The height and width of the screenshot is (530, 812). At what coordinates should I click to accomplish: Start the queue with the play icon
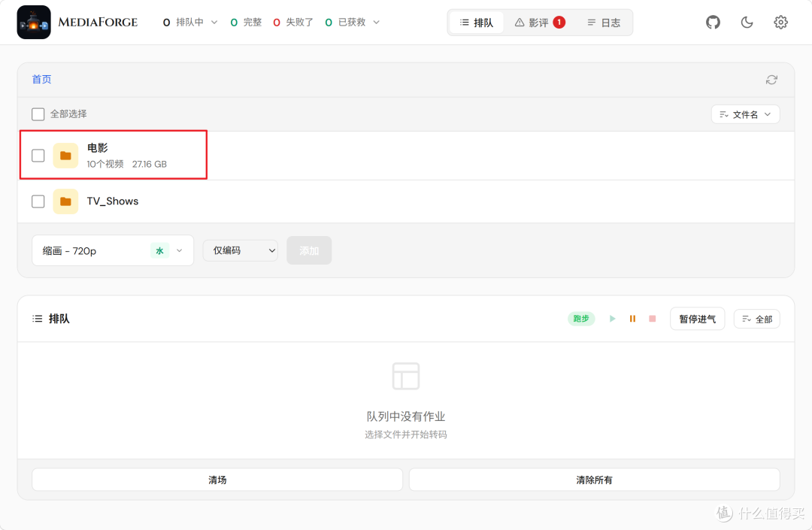pos(613,319)
